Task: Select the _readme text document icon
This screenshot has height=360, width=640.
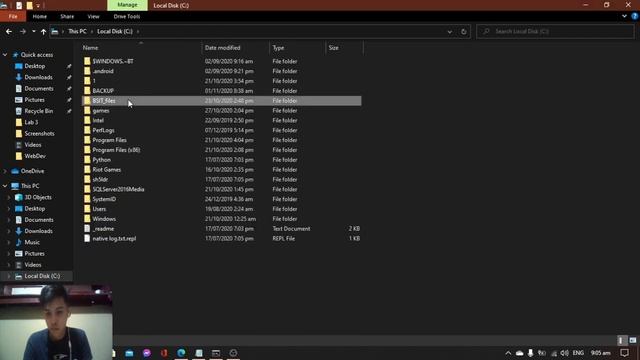Action: click(87, 229)
